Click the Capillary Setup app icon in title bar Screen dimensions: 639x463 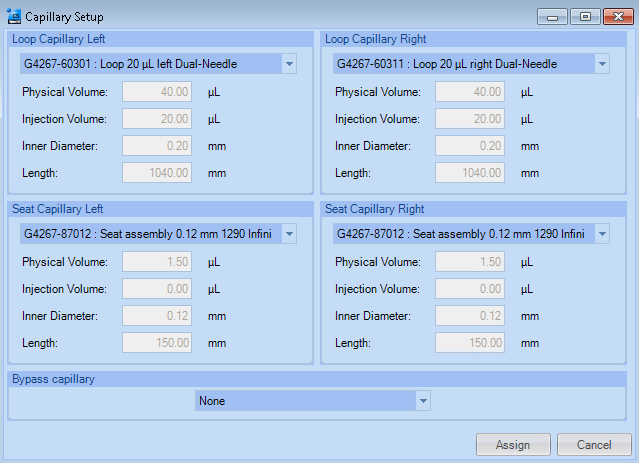[14, 16]
